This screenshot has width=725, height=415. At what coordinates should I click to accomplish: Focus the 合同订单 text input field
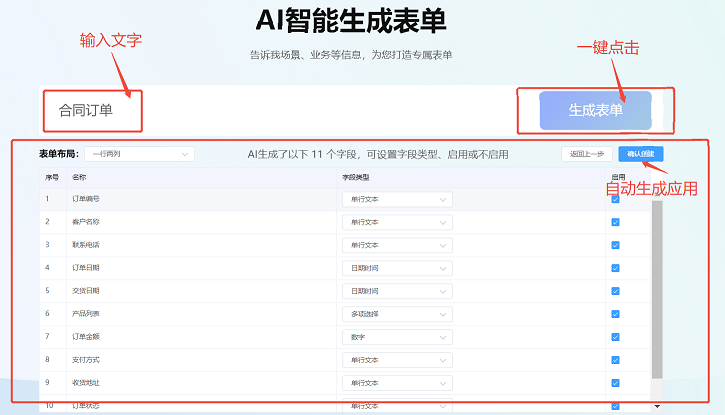[92, 111]
